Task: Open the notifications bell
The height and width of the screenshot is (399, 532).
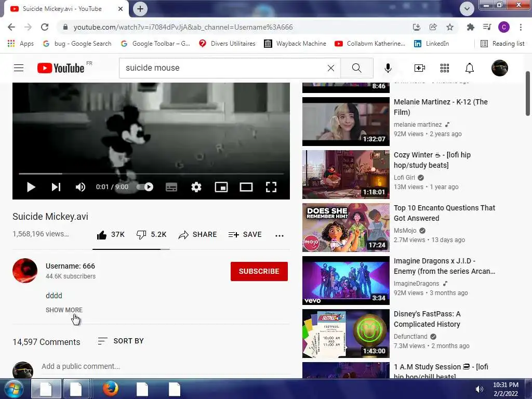Action: pyautogui.click(x=469, y=68)
